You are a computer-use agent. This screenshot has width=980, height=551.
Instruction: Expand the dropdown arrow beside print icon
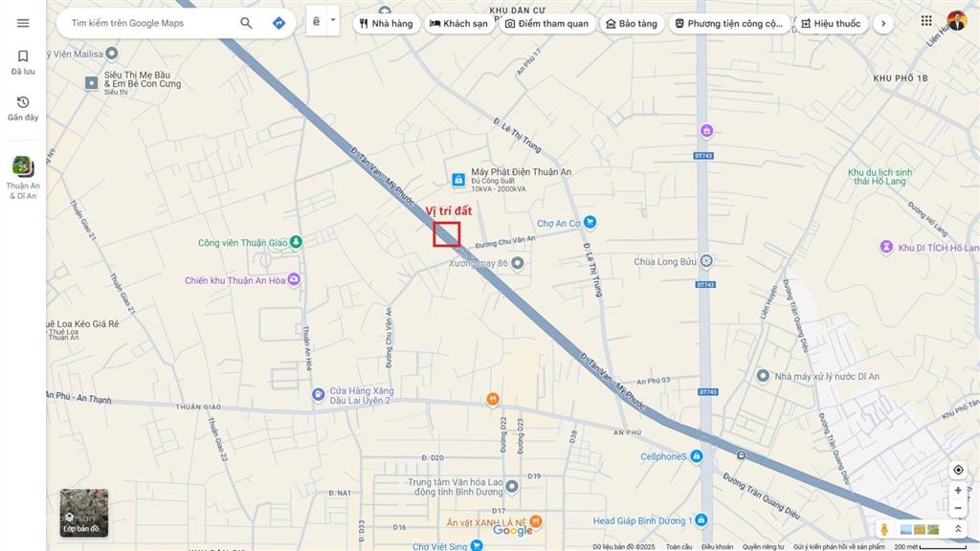[333, 20]
